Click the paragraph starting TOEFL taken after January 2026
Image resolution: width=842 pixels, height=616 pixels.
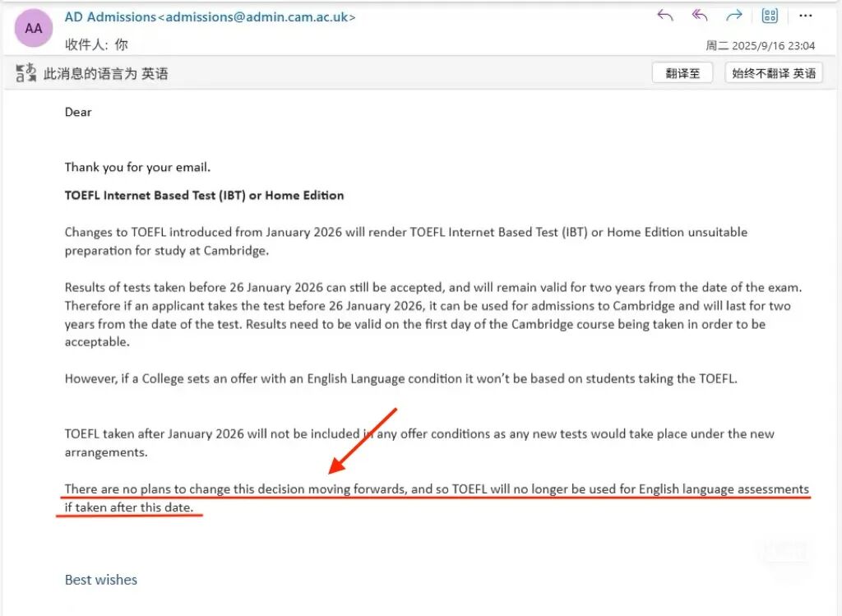tap(419, 443)
